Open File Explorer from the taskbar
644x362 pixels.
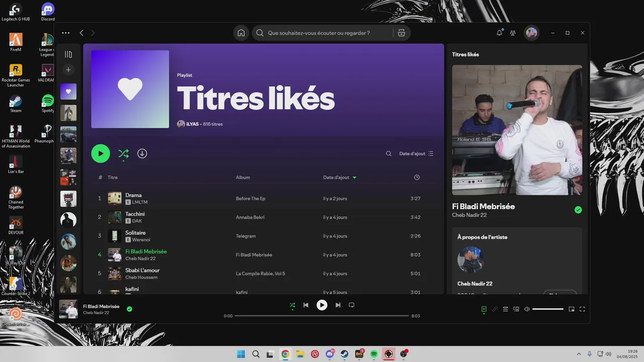point(300,354)
